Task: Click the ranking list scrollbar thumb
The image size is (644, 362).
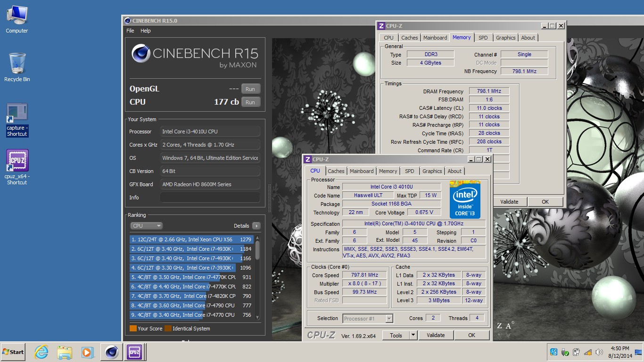Action: pyautogui.click(x=257, y=250)
